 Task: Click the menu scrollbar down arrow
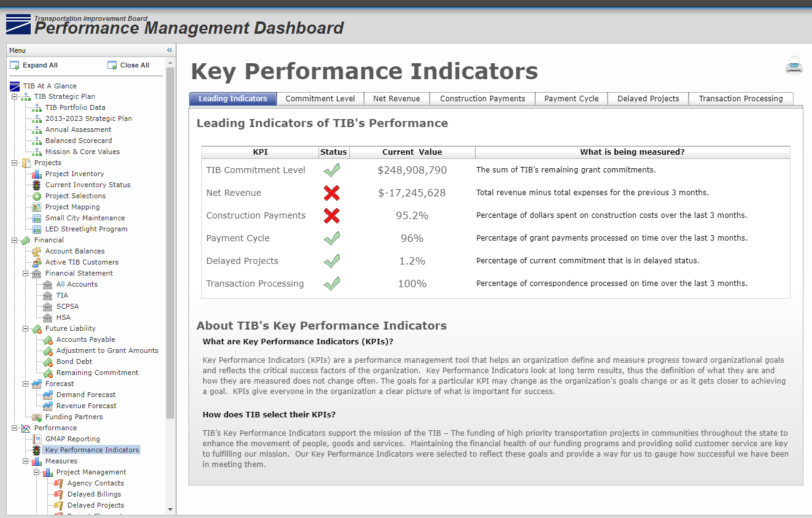coord(170,509)
